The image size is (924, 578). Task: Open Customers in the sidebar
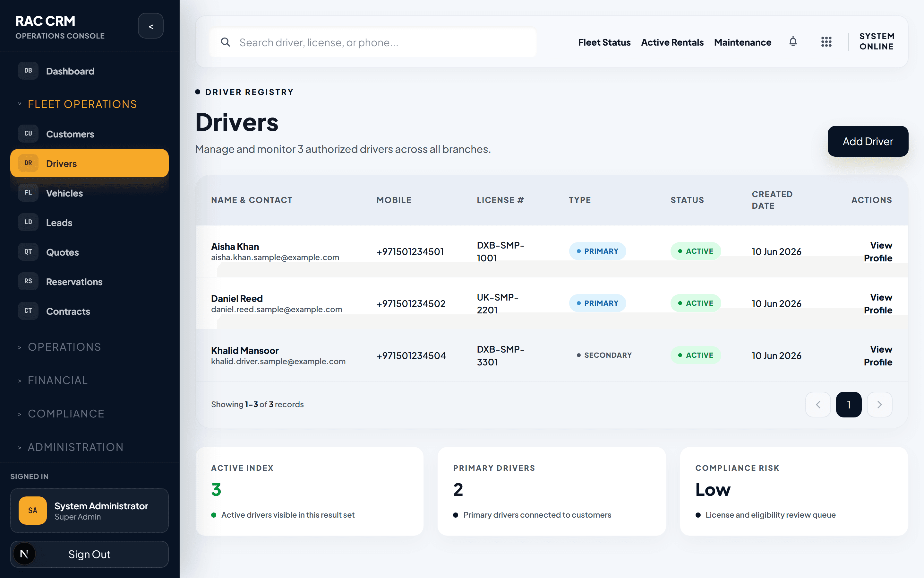coord(89,134)
